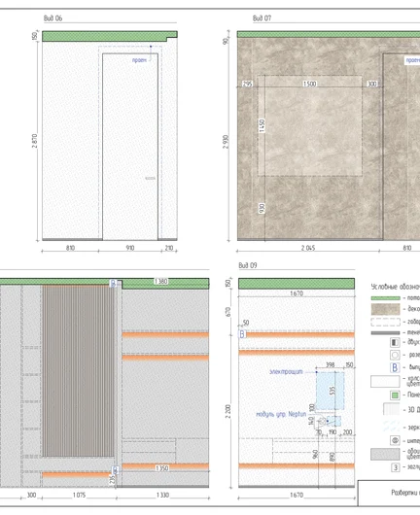Click the Вид 06 view title
420x515 pixels.
[x=52, y=18]
